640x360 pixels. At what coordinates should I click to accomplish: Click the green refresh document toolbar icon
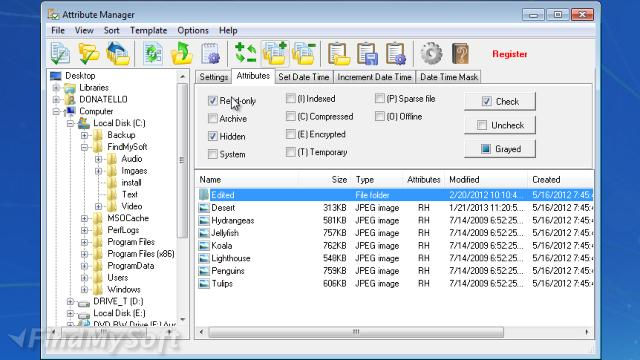coord(153,53)
